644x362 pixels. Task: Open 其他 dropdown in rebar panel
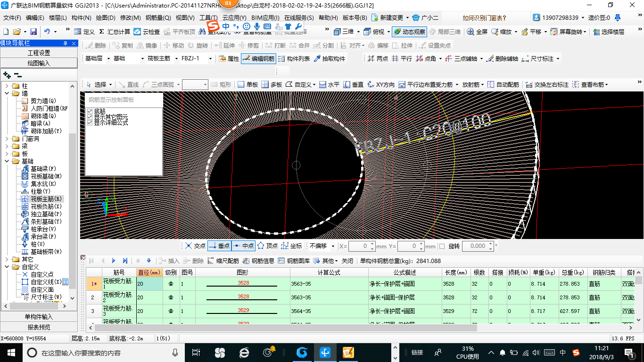tap(327, 261)
